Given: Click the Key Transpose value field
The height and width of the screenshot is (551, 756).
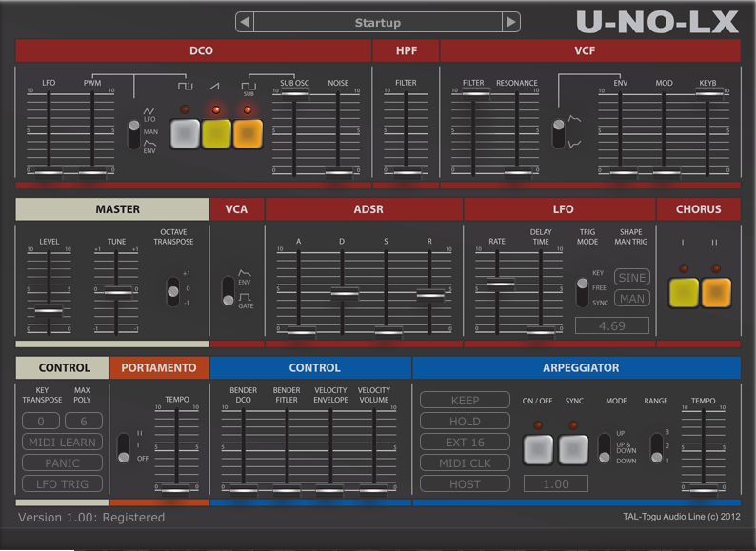Looking at the screenshot, I should click(41, 422).
